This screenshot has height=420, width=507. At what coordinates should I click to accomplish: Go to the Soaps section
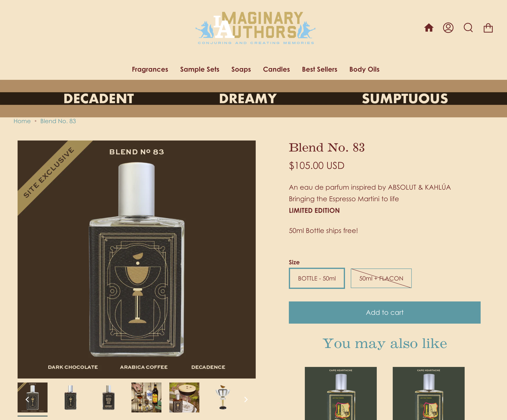point(241,69)
